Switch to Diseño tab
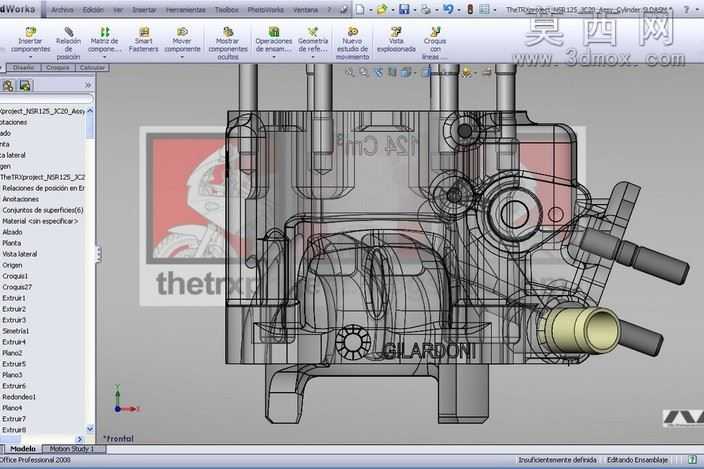Image resolution: width=704 pixels, height=469 pixels. click(x=23, y=68)
